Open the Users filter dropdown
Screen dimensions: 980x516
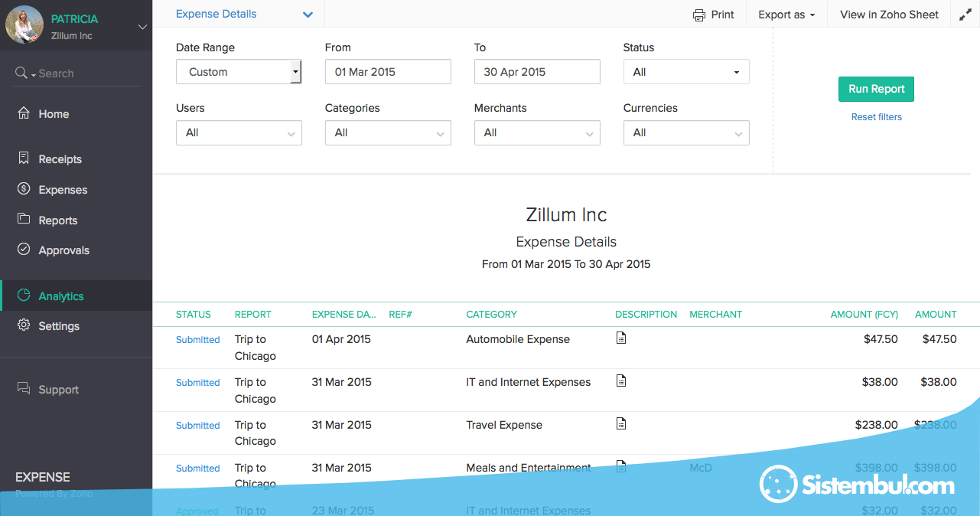[239, 132]
